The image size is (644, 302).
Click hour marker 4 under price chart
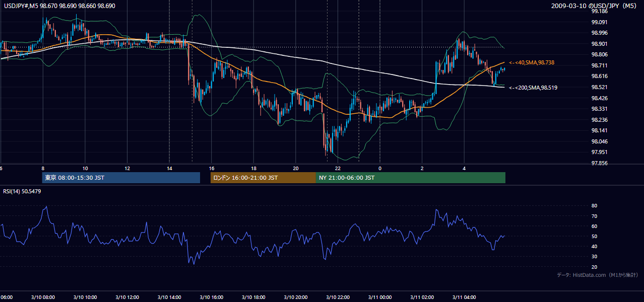pyautogui.click(x=464, y=168)
